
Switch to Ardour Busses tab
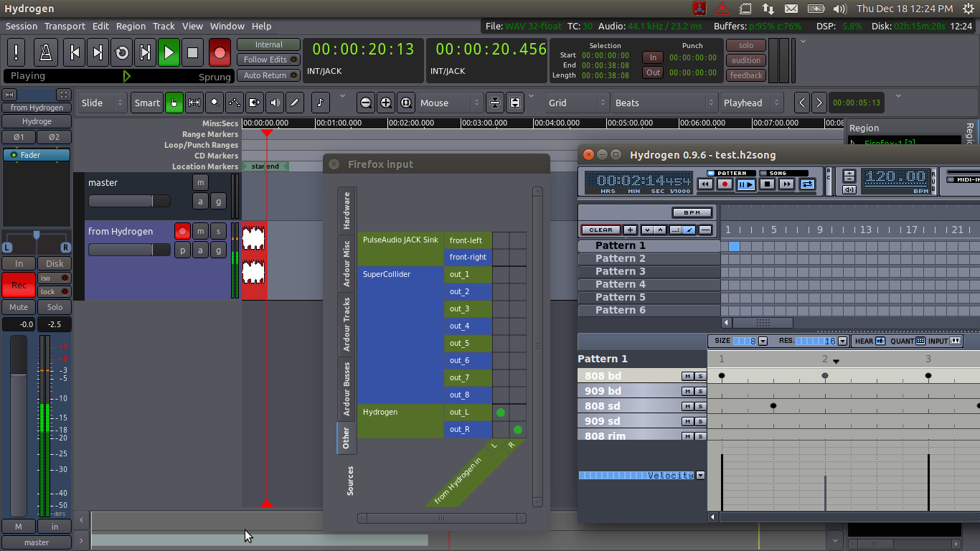pos(347,389)
